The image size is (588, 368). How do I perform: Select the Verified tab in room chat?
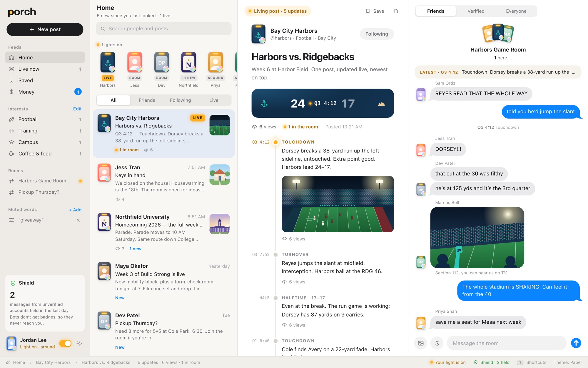(476, 11)
